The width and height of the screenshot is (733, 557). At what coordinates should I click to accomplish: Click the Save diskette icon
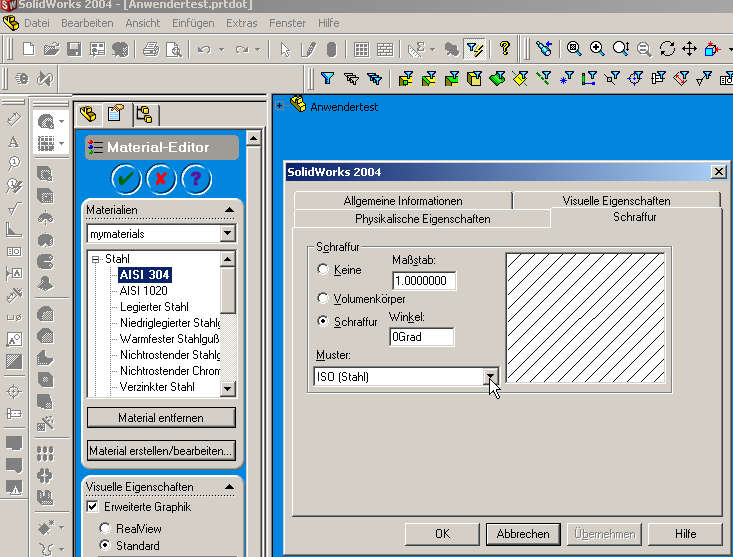74,49
